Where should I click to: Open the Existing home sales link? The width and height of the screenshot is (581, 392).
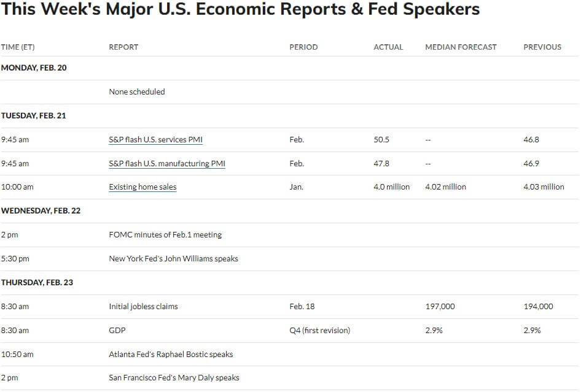(142, 187)
